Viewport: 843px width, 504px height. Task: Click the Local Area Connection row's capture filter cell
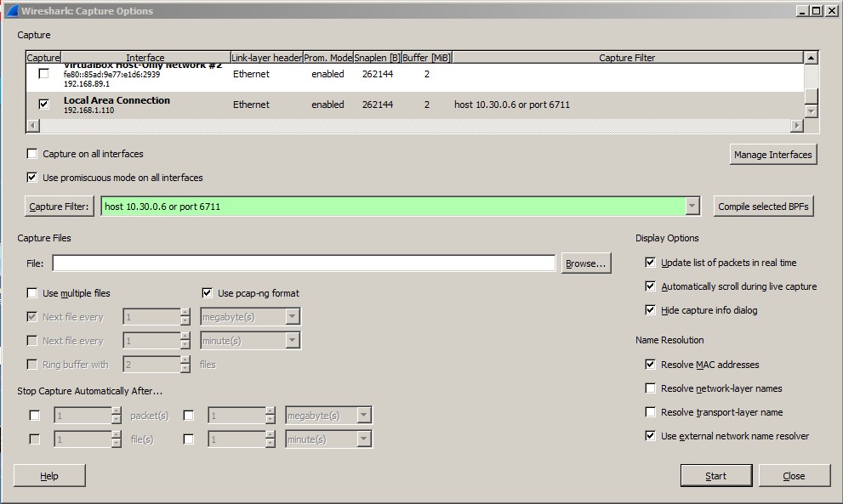[512, 105]
